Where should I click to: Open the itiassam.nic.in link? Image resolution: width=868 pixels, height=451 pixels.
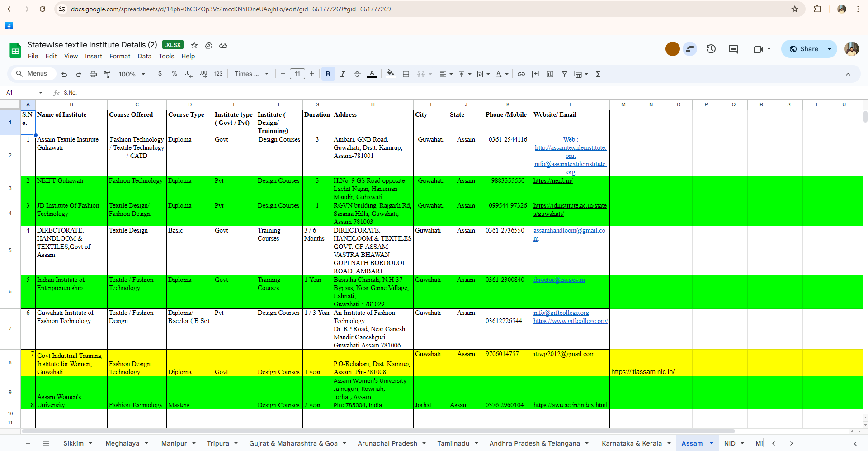[x=643, y=372]
